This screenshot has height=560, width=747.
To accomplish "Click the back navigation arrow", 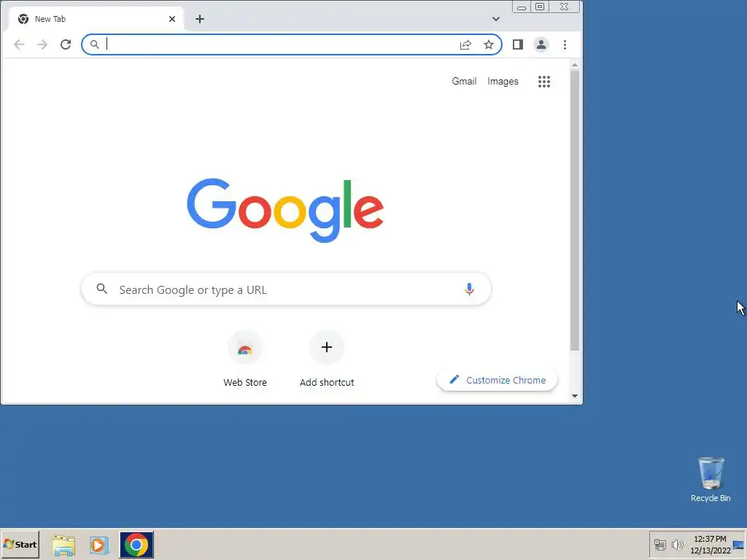I will point(18,44).
